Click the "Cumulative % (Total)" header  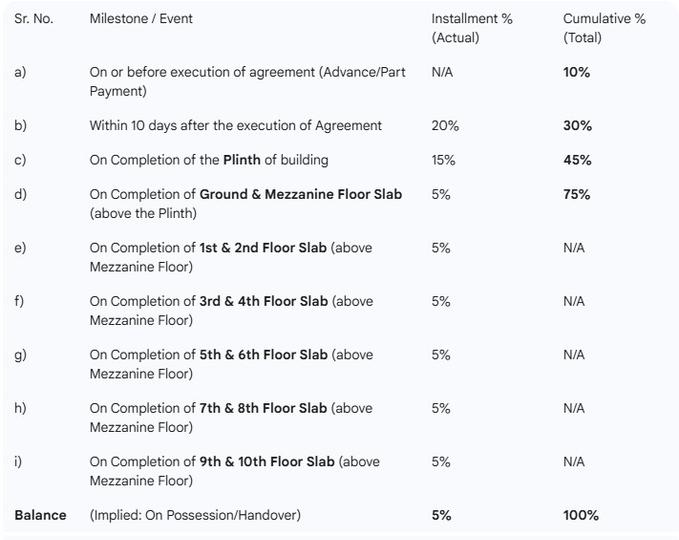click(604, 28)
